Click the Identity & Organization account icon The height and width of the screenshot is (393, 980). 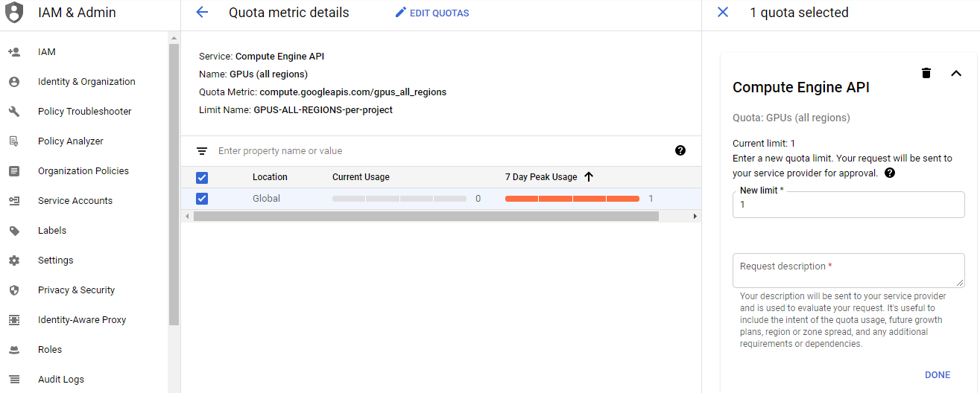click(x=13, y=82)
